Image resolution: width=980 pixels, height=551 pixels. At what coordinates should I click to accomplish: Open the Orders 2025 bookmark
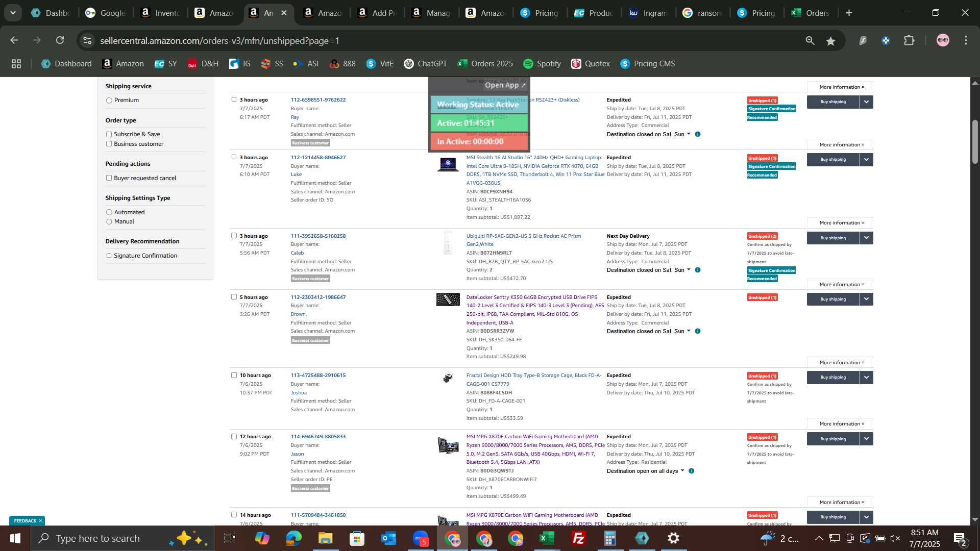coord(485,64)
